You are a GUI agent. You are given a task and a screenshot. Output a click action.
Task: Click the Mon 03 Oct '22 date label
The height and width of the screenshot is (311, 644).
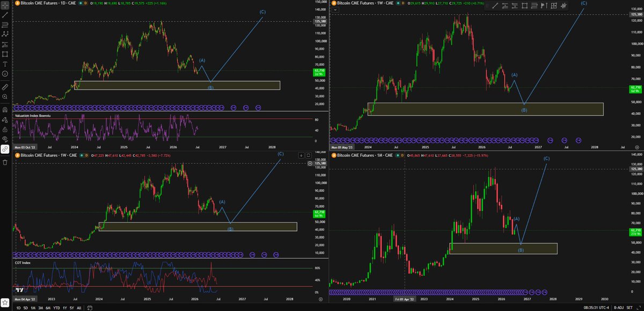[25, 146]
